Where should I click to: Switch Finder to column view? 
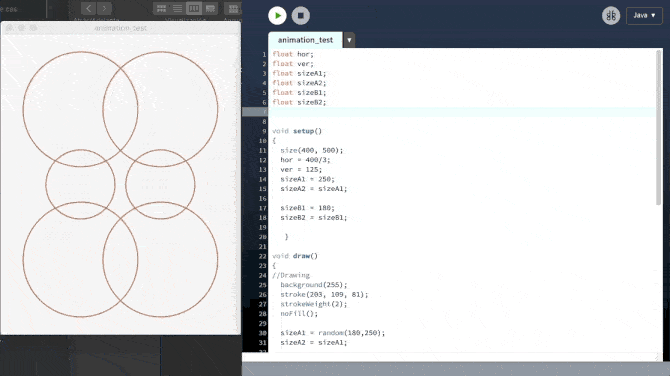pyautogui.click(x=194, y=9)
